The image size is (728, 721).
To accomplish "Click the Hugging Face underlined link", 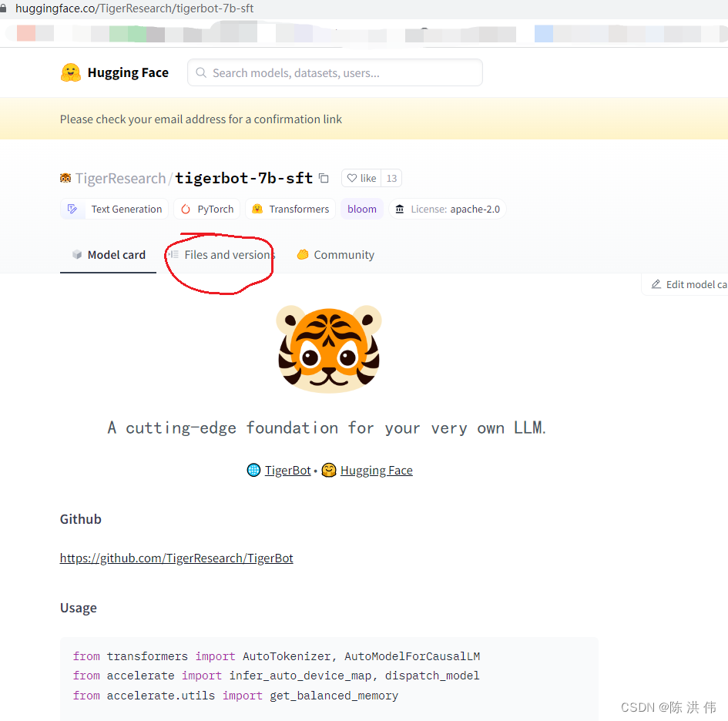I will click(377, 470).
